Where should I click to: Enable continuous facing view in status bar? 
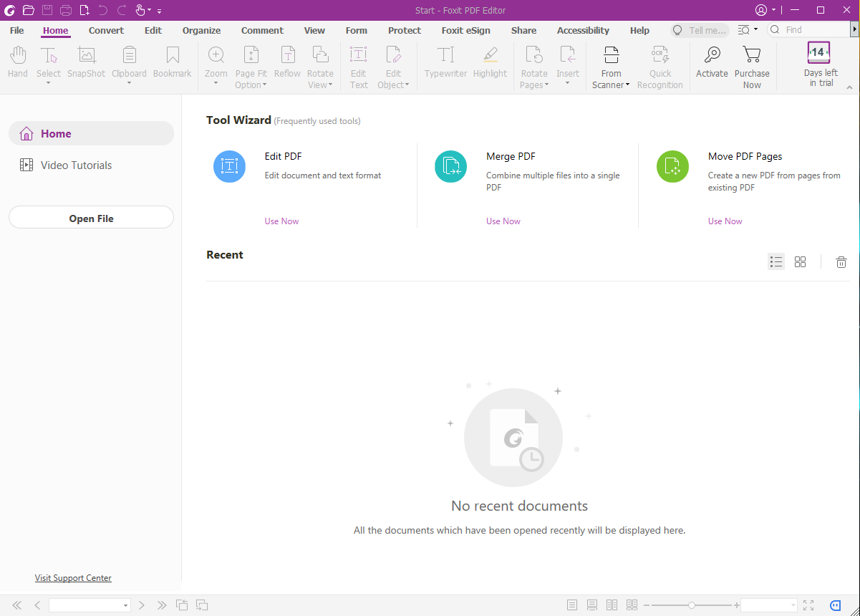point(632,605)
